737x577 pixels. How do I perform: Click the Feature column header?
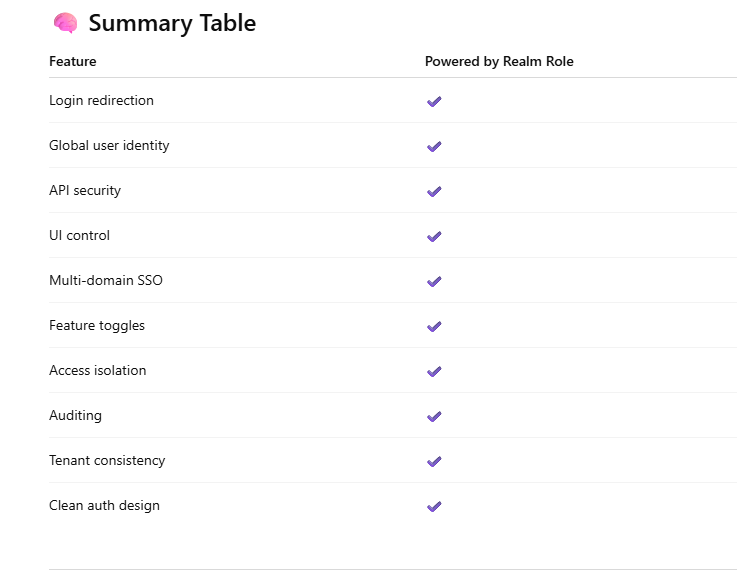[73, 61]
